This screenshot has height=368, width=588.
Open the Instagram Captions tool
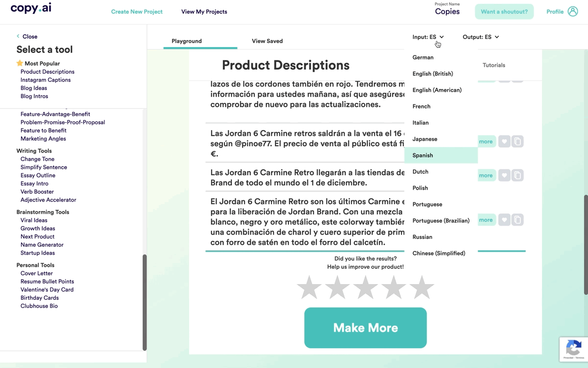pyautogui.click(x=46, y=80)
